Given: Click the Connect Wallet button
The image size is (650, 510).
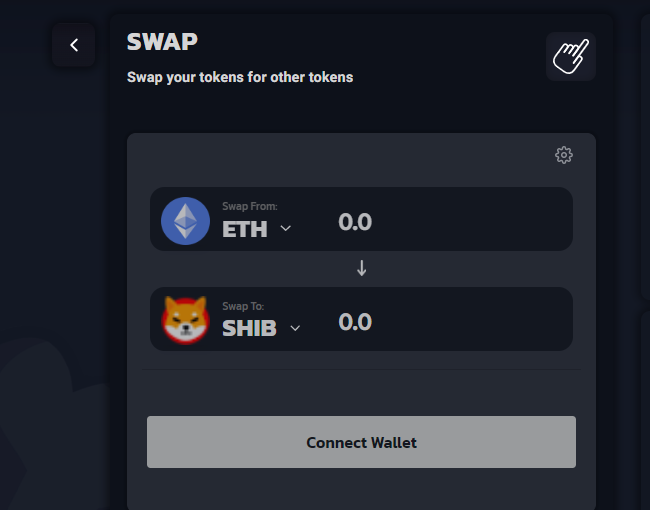Looking at the screenshot, I should click(x=361, y=442).
